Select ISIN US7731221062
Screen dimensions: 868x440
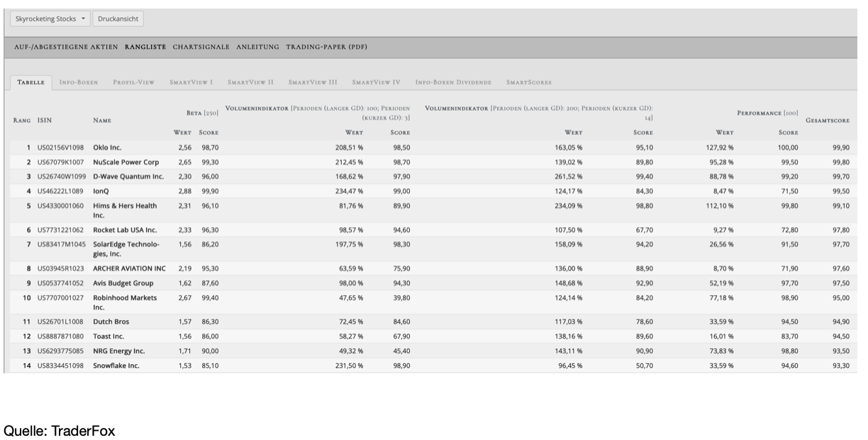60,230
